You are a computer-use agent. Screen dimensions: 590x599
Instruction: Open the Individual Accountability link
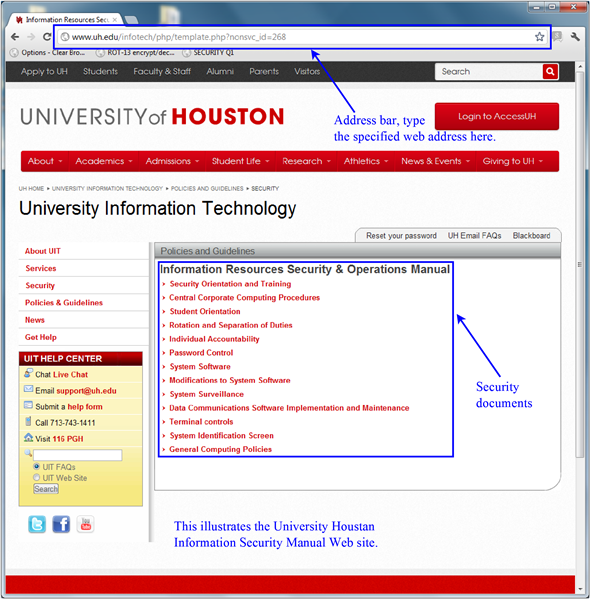(214, 339)
